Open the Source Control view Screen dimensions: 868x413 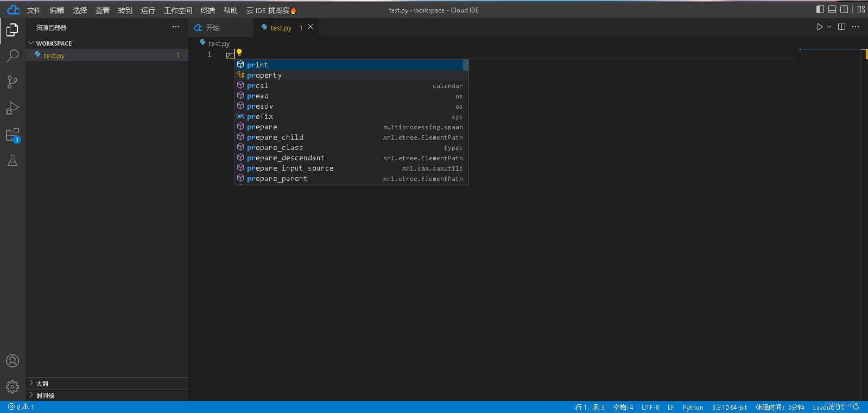coord(12,82)
